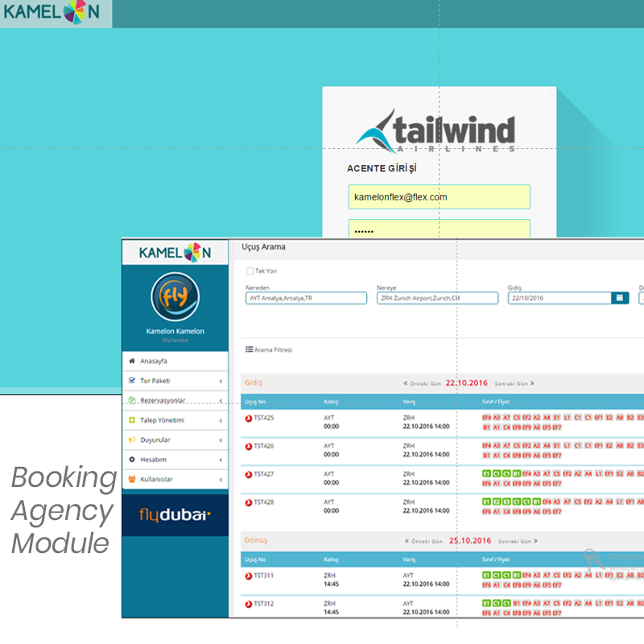Image resolution: width=644 pixels, height=644 pixels.
Task: Click the Hesabım gear icon
Action: coord(132,460)
